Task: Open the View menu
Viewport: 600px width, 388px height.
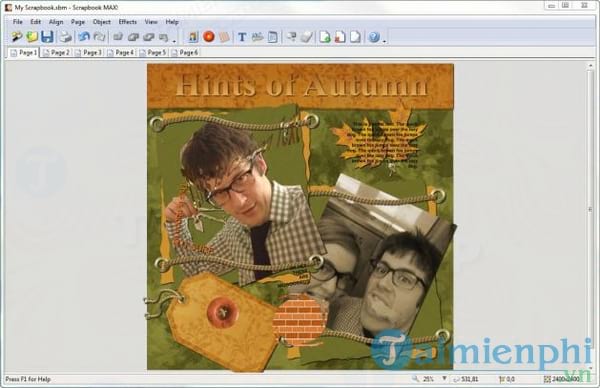Action: [x=151, y=22]
